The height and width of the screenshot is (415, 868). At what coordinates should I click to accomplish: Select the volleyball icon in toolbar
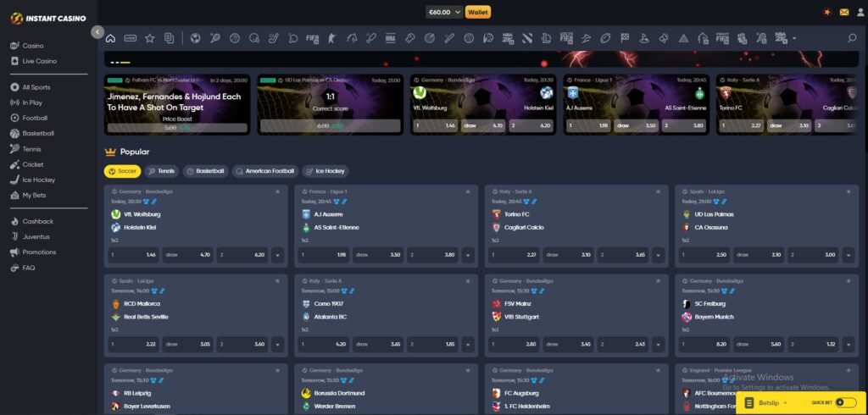pos(469,38)
